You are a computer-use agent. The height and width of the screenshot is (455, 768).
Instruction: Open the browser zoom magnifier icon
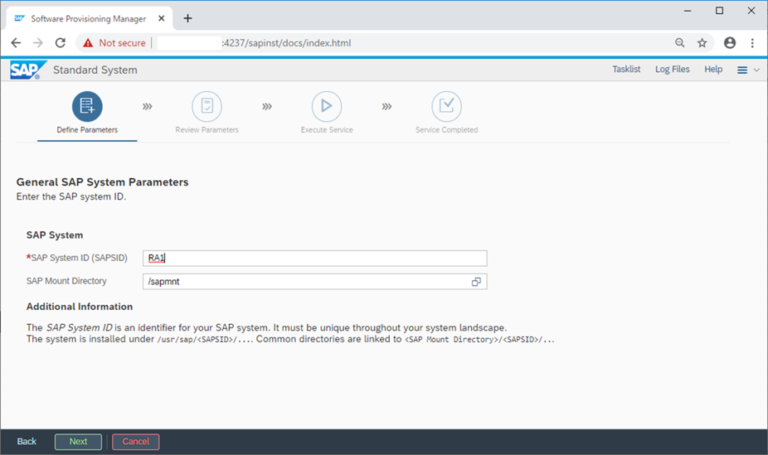tap(680, 43)
